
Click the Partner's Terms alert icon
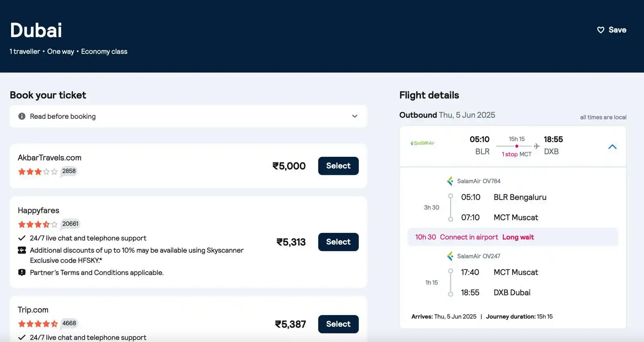22,272
